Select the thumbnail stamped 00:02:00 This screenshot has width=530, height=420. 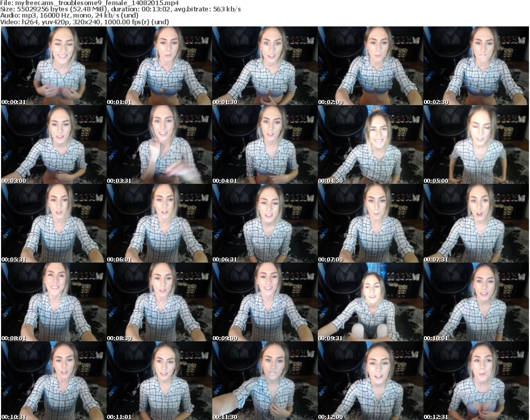click(x=370, y=66)
